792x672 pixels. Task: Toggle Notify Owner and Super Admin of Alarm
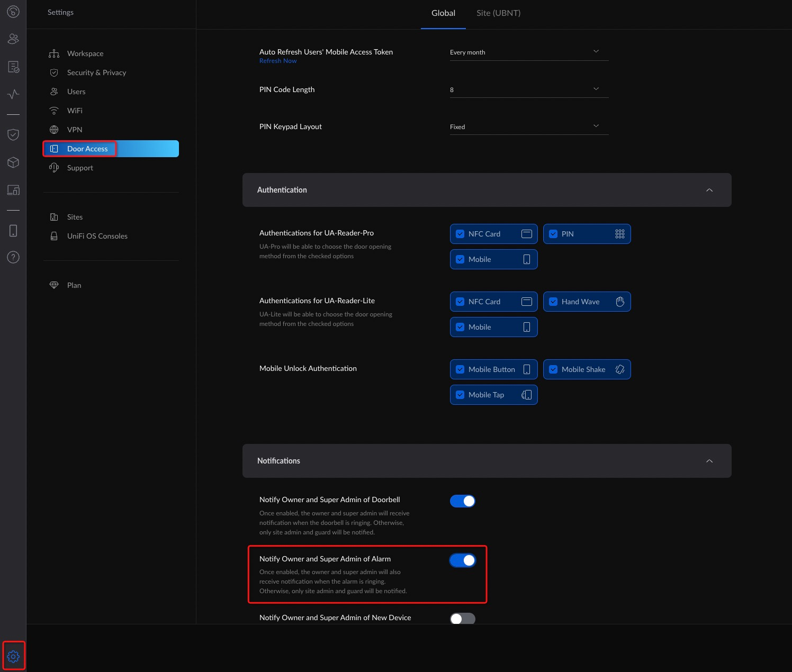[x=462, y=560]
